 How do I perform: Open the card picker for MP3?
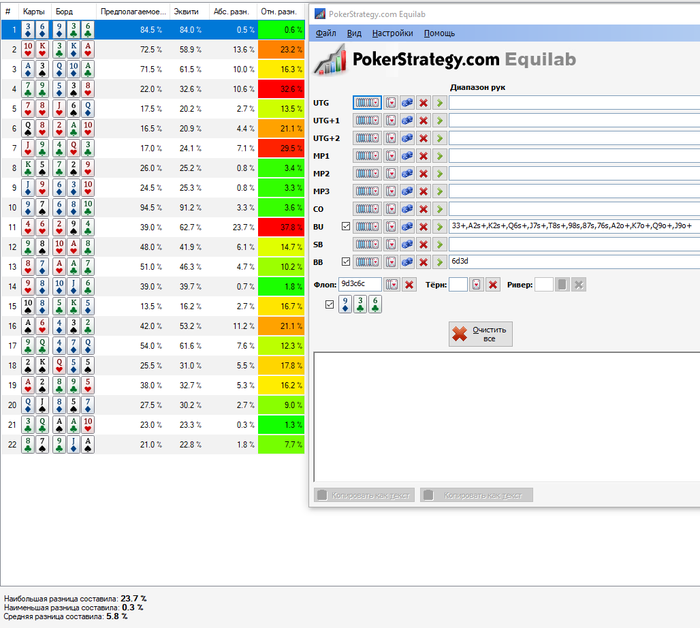click(x=391, y=191)
